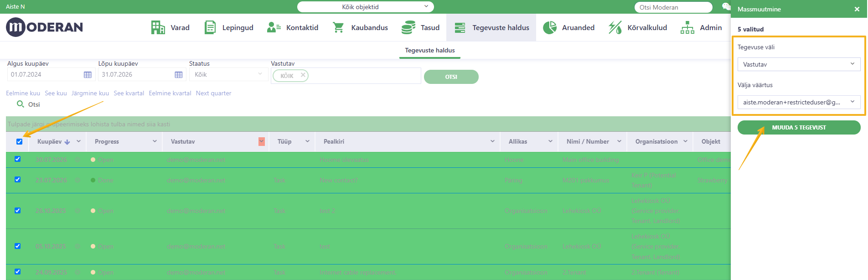Uncheck the 23.07.2026 row checkbox
This screenshot has height=280, width=868.
tap(17, 180)
